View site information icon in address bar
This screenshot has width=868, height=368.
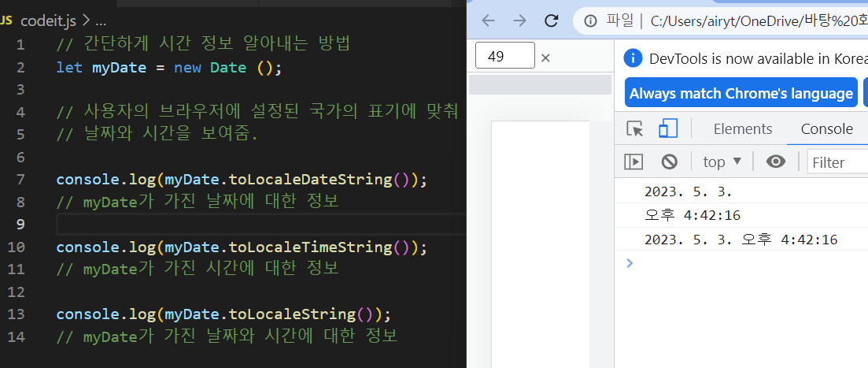(591, 21)
